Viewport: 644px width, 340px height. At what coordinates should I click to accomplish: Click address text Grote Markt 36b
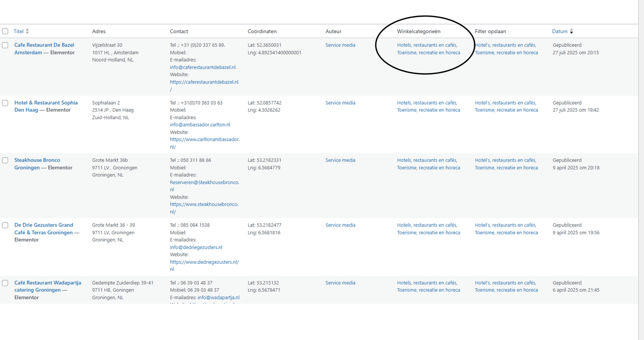[110, 160]
